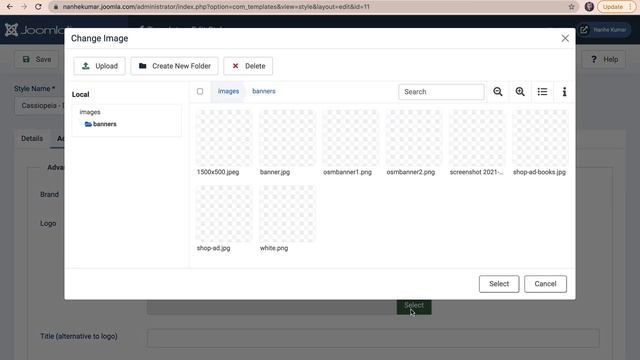
Task: Close the Change Image dialog
Action: [565, 38]
